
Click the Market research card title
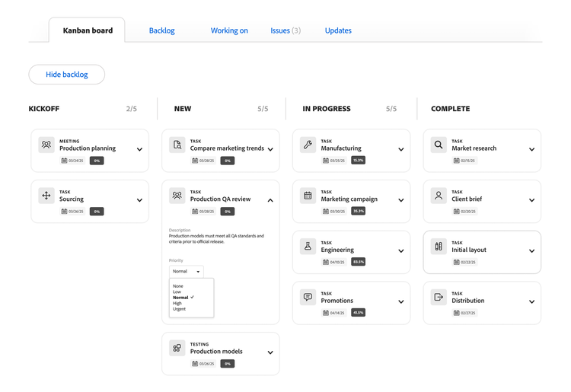pyautogui.click(x=474, y=148)
